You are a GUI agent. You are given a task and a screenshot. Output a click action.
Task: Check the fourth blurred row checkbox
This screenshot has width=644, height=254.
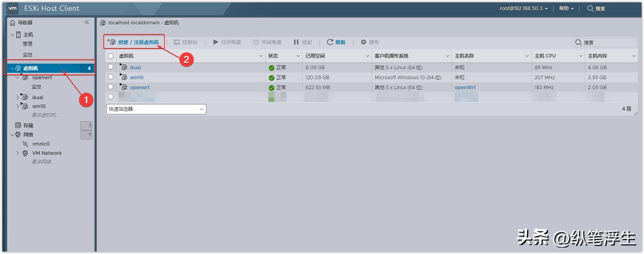coord(111,96)
